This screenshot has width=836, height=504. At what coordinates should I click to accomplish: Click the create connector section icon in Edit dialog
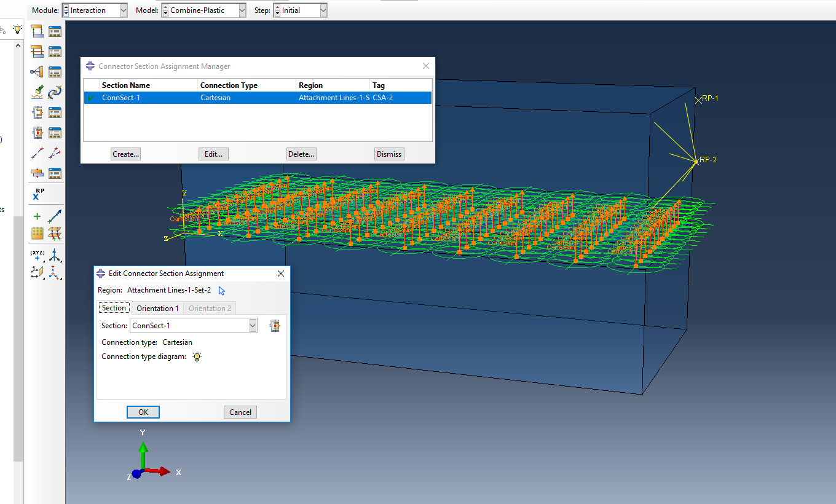(275, 326)
